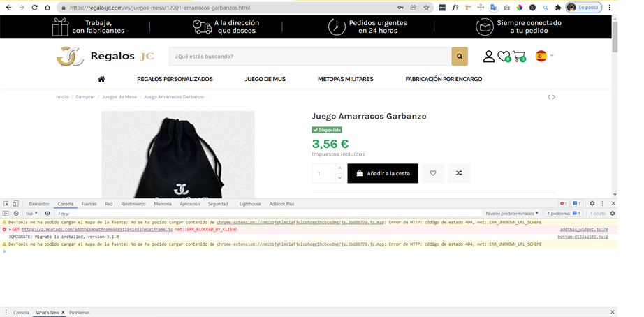Switch to the Rendimiento tab
Screen dimensions: 644x317
pos(133,204)
